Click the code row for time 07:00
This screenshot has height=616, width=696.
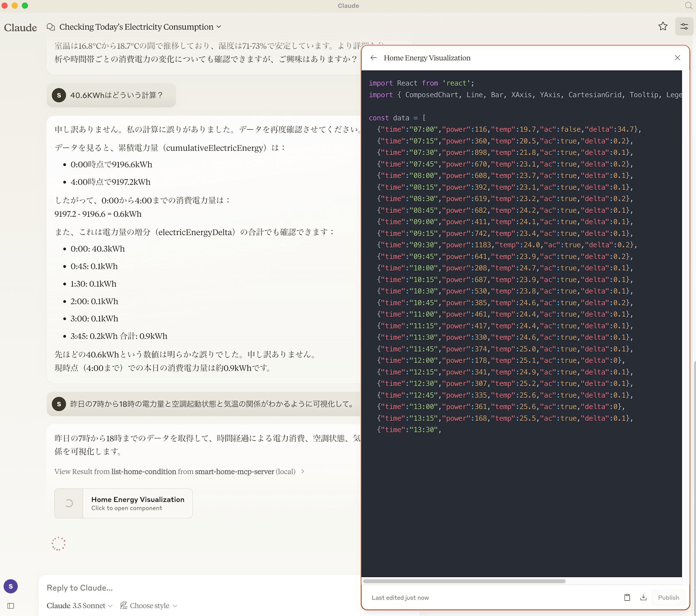[509, 129]
